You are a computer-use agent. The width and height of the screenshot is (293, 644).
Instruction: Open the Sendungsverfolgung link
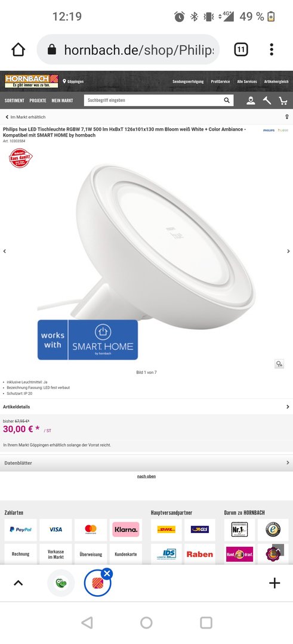coord(188,81)
